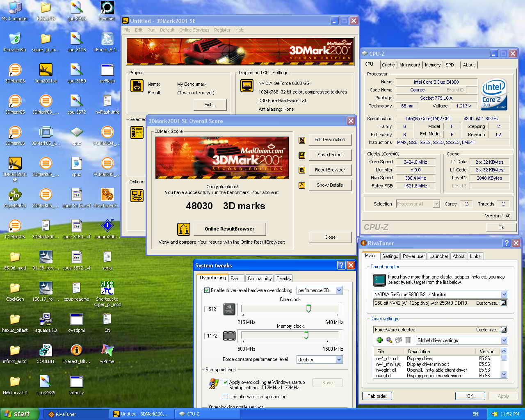Select the My Computer desktop icon
Image resolution: width=525 pixels, height=420 pixels.
[x=15, y=11]
